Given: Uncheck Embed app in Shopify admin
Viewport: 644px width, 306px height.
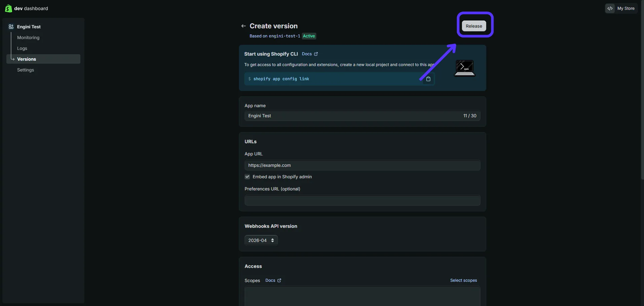Looking at the screenshot, I should pos(247,177).
